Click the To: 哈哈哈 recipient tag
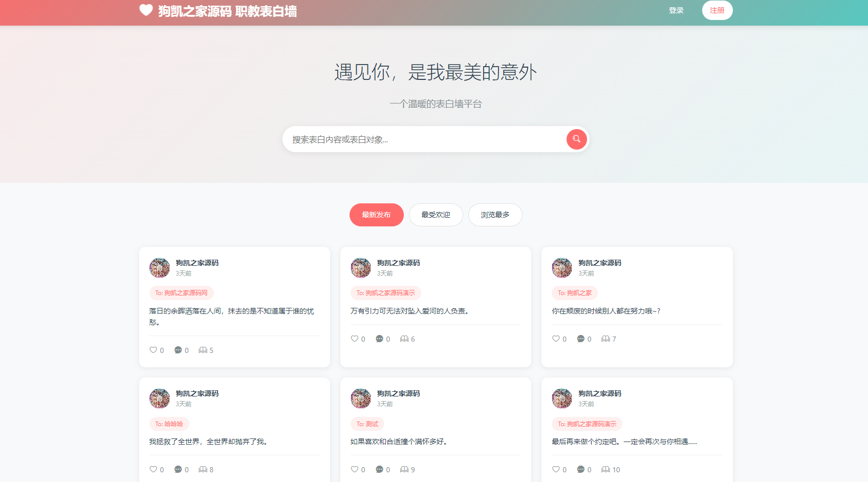The width and height of the screenshot is (868, 482). (x=169, y=424)
